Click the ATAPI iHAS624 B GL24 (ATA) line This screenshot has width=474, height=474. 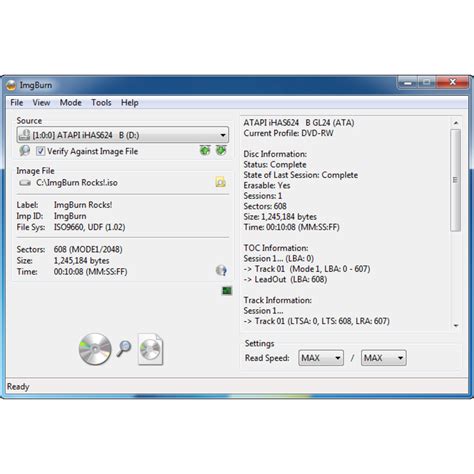click(299, 123)
